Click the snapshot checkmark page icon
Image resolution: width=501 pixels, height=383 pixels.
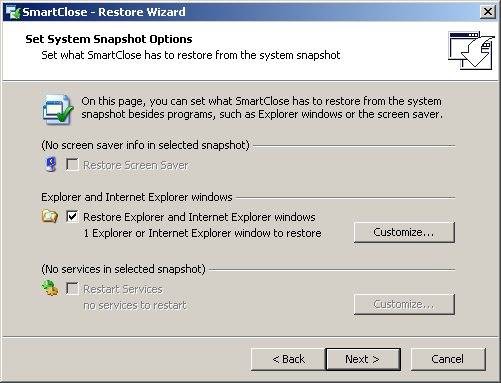point(58,110)
